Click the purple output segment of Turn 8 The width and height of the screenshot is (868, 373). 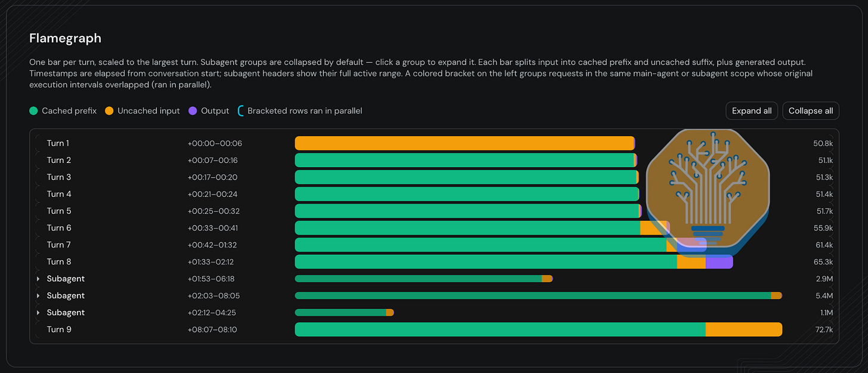tap(719, 262)
